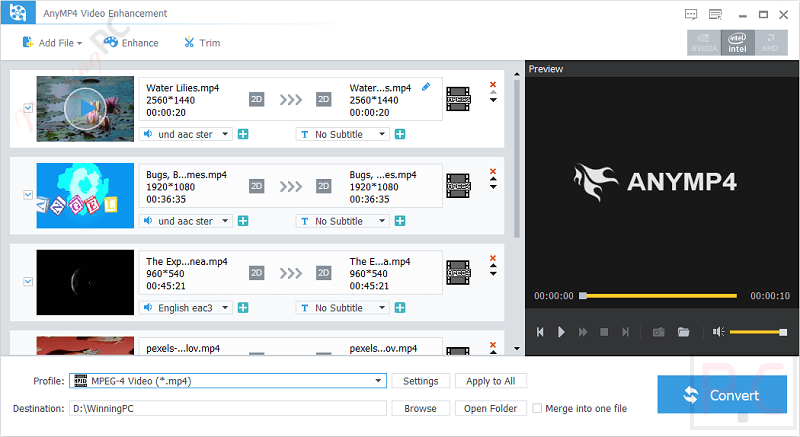800x437 pixels.
Task: Open the feedback chat icon in title bar
Action: pyautogui.click(x=691, y=14)
